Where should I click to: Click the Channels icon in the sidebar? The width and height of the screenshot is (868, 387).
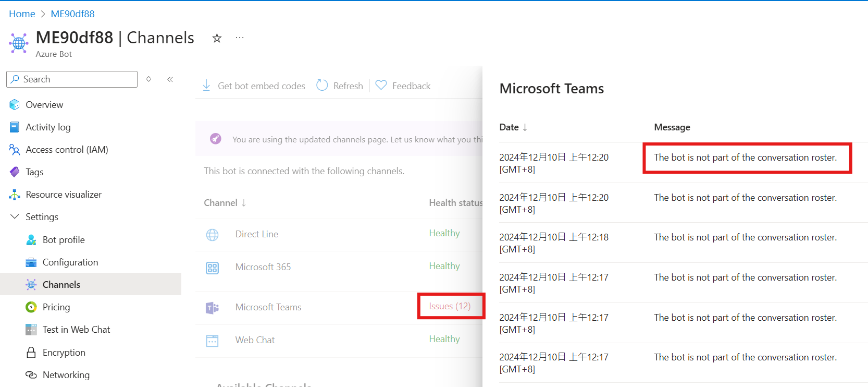(31, 285)
